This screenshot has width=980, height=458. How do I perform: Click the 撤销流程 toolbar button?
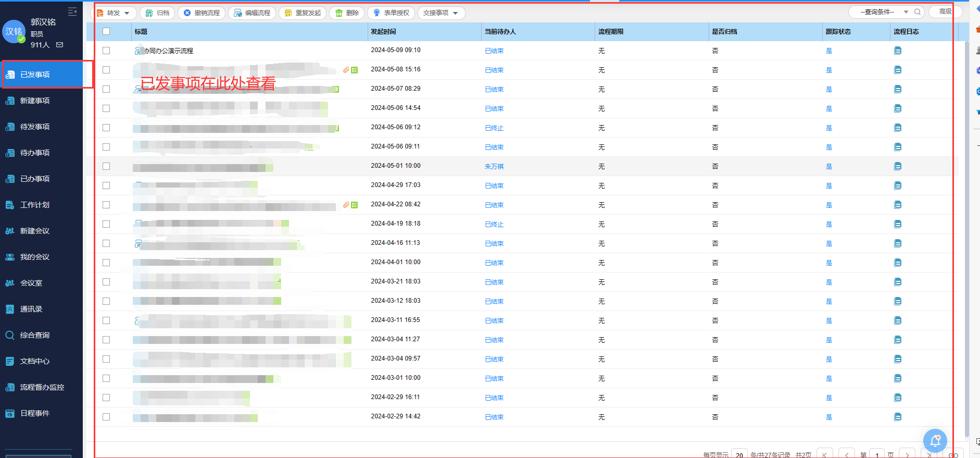point(202,13)
